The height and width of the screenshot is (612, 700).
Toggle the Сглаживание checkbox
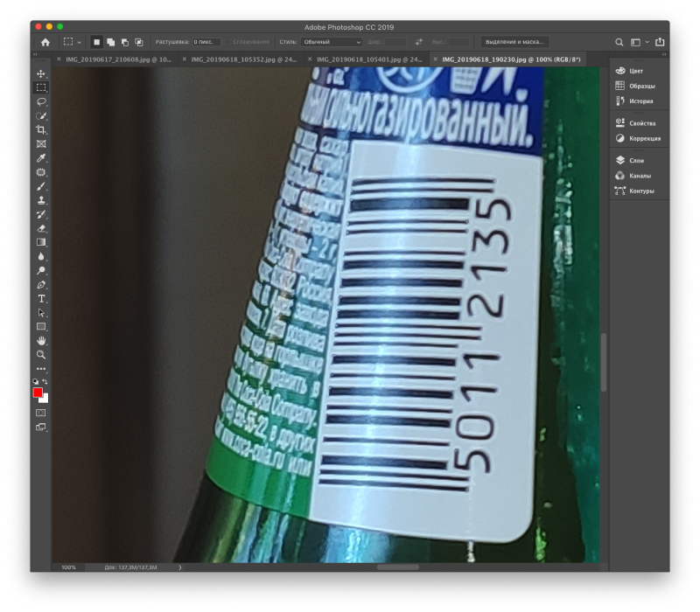(x=228, y=42)
